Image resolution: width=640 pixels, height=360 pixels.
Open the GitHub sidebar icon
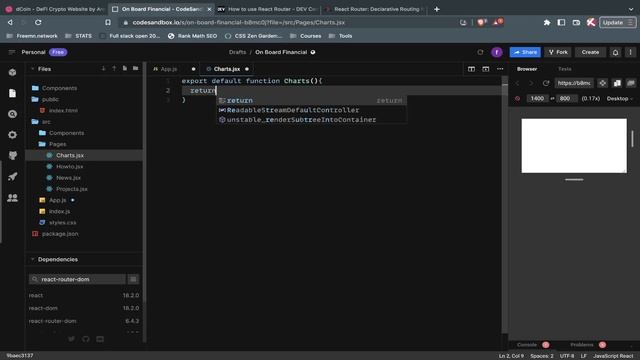[x=12, y=156]
